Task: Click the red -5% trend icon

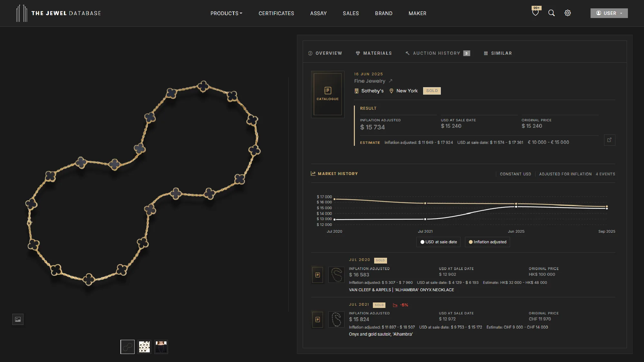Action: (395, 305)
